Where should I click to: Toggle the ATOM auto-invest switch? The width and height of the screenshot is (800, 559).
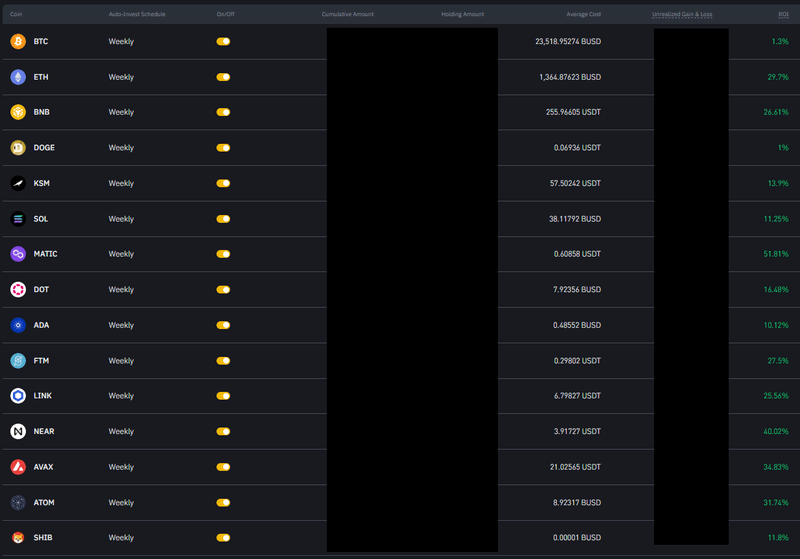click(223, 502)
